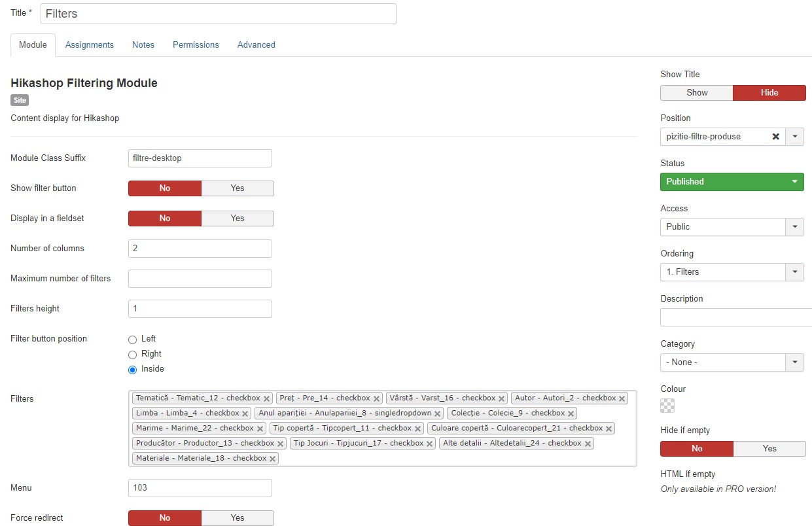
Task: Remove the Tip copertă filter tag
Action: (x=417, y=429)
